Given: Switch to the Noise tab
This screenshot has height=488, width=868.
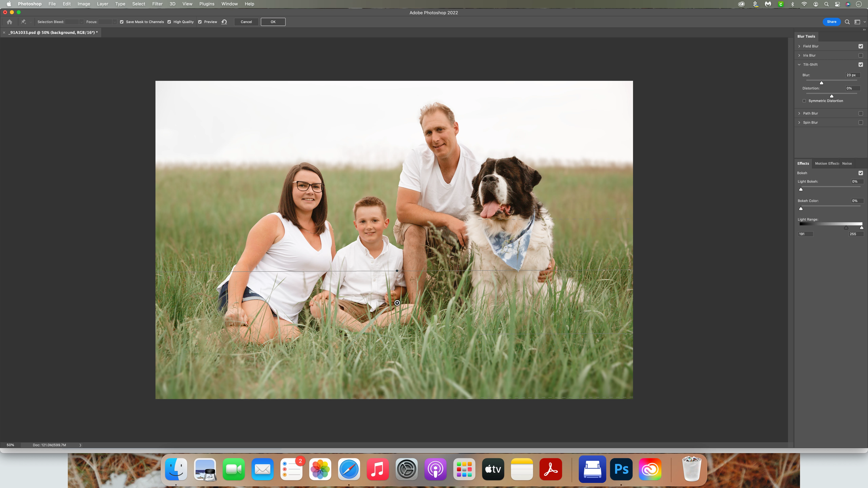Looking at the screenshot, I should pyautogui.click(x=847, y=163).
